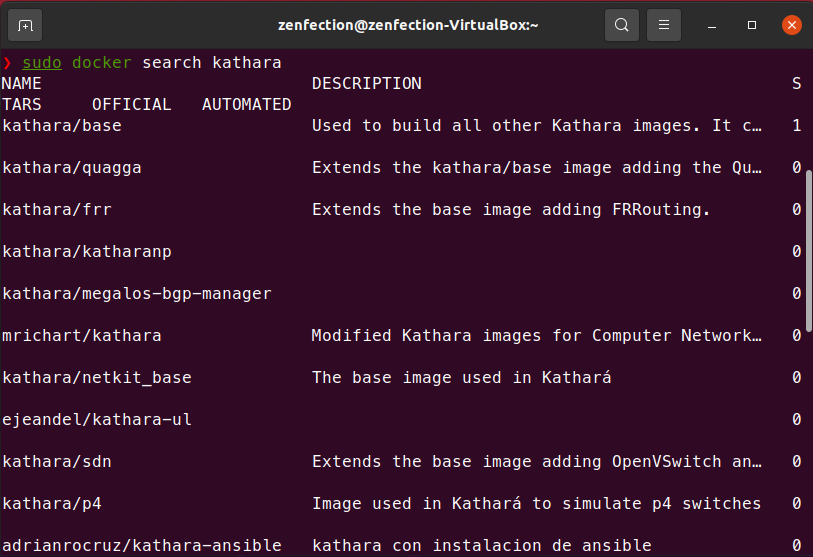Click the 'docker' command word
This screenshot has height=557, width=813.
click(x=102, y=63)
